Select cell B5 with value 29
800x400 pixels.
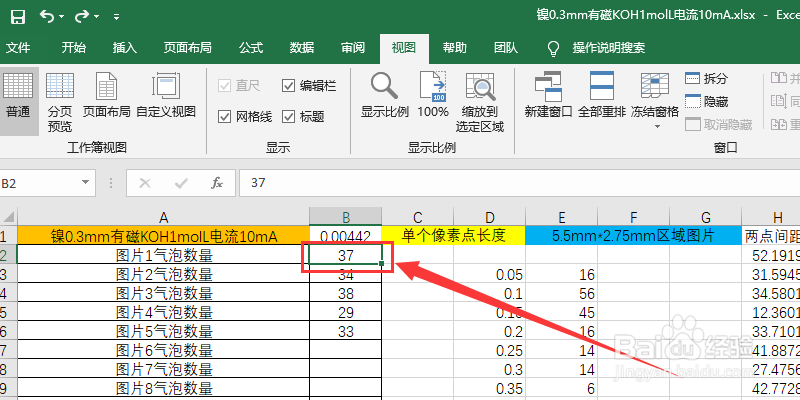tap(345, 312)
